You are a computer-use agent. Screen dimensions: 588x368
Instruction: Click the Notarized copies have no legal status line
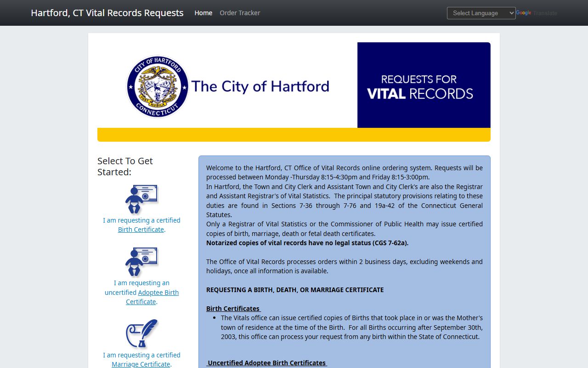click(x=307, y=243)
